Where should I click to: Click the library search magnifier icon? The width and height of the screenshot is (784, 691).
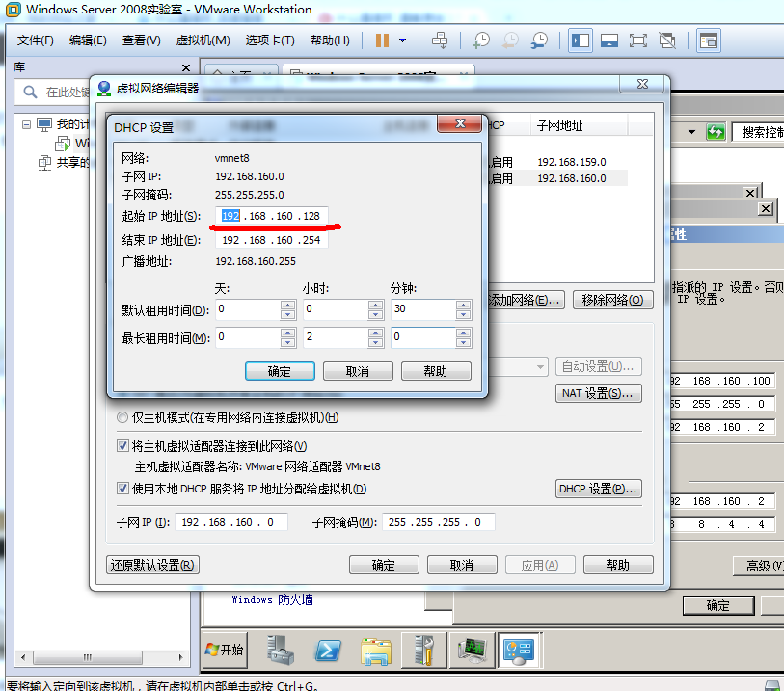(x=30, y=92)
